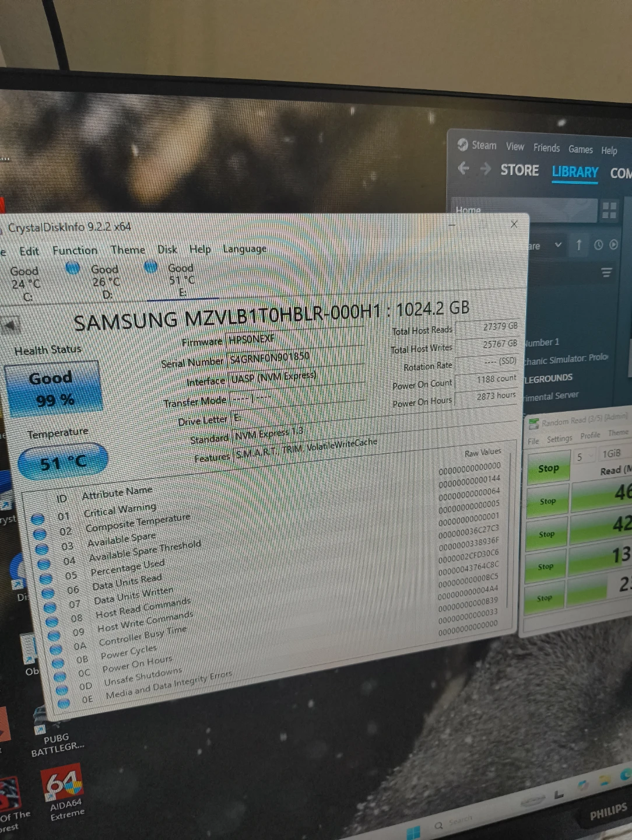Click the Serial Number field
The width and height of the screenshot is (632, 840).
296,358
